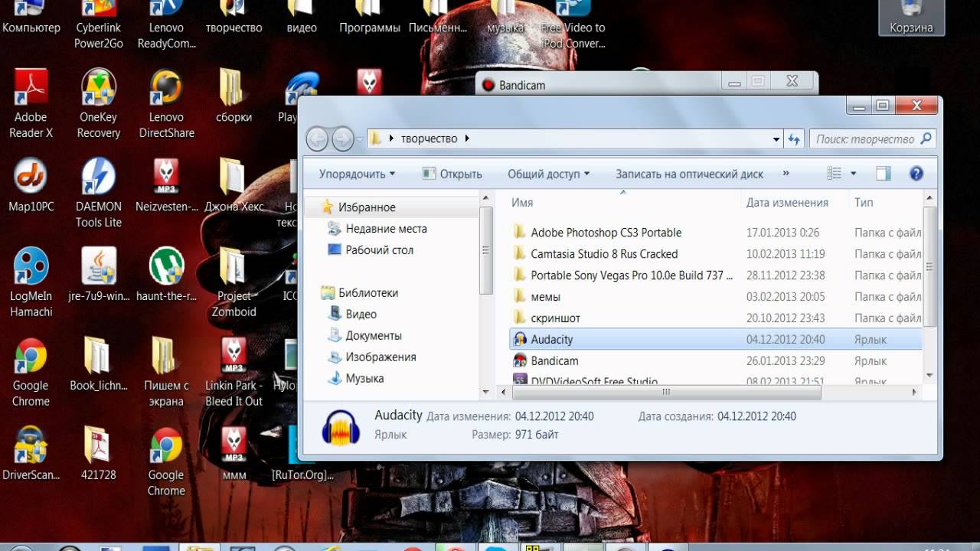Select Избранное in navigation pane
The width and height of the screenshot is (980, 551).
point(358,207)
